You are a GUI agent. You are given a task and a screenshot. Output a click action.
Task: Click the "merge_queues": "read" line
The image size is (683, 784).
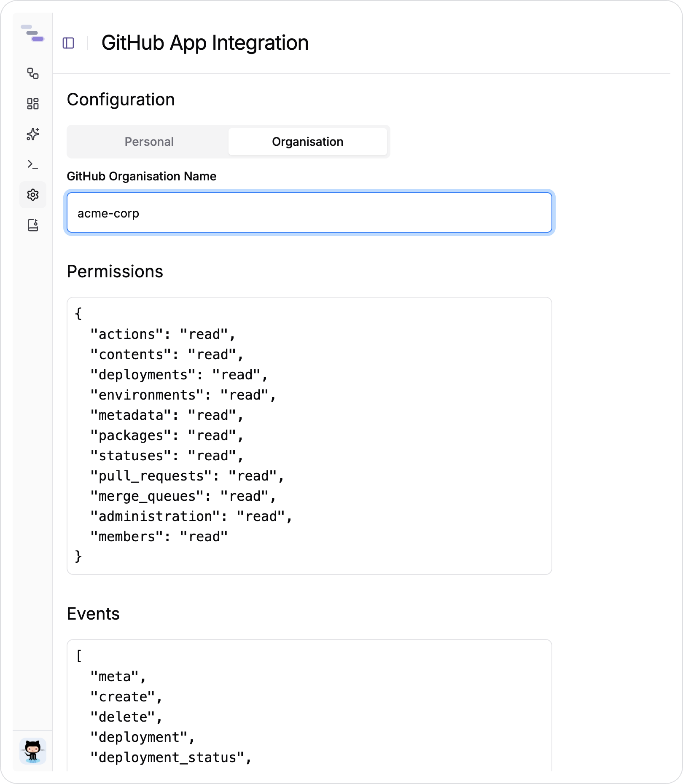click(183, 496)
